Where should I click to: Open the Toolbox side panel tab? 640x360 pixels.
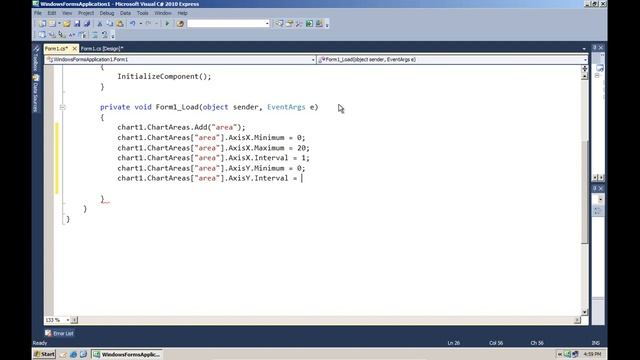coord(36,59)
